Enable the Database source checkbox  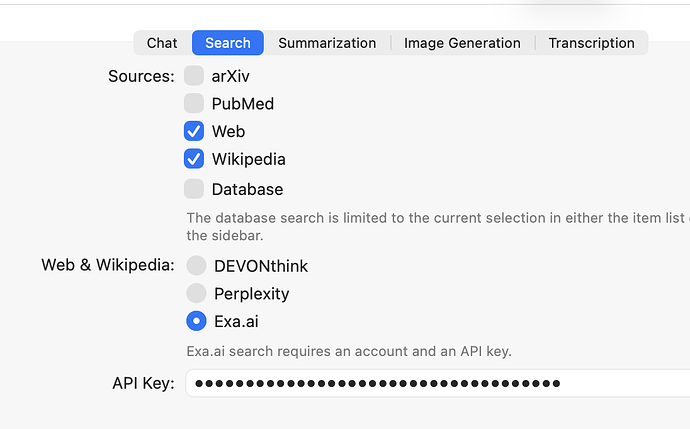point(194,189)
